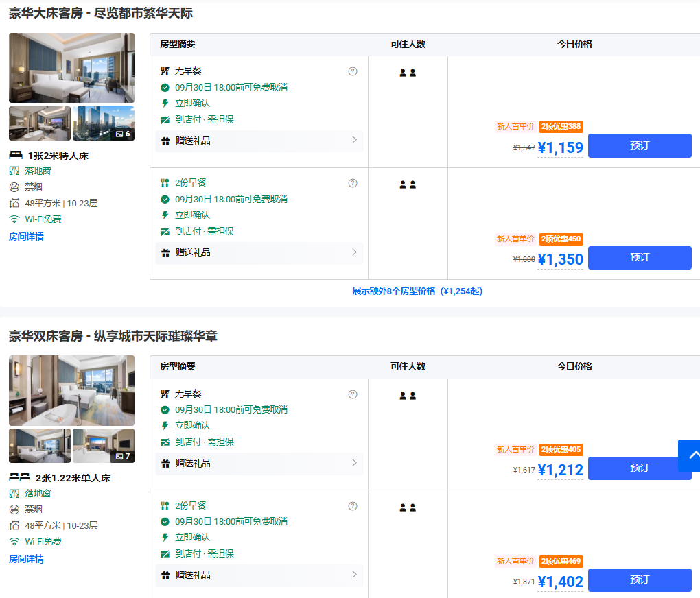Screen dimensions: 700x598
Task: Book the twin room at ¥1,402
Action: 639,580
